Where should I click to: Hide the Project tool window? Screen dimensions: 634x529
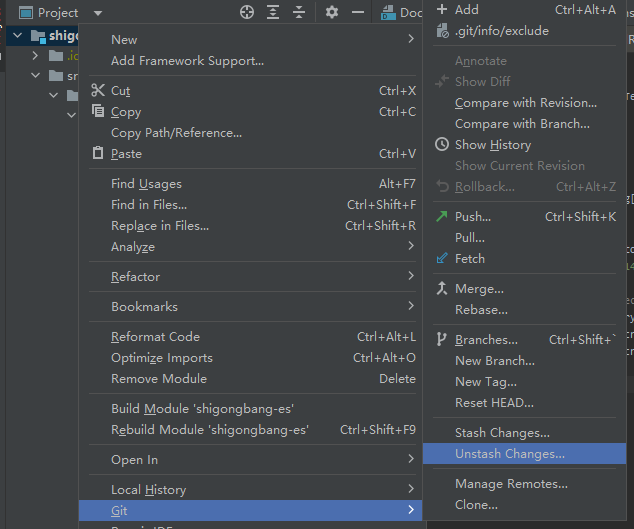pyautogui.click(x=358, y=12)
